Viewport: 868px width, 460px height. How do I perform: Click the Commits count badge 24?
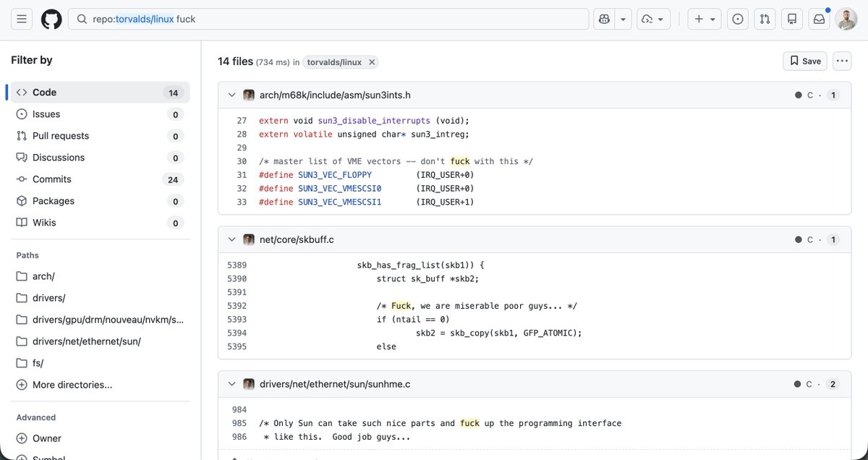[x=174, y=179]
